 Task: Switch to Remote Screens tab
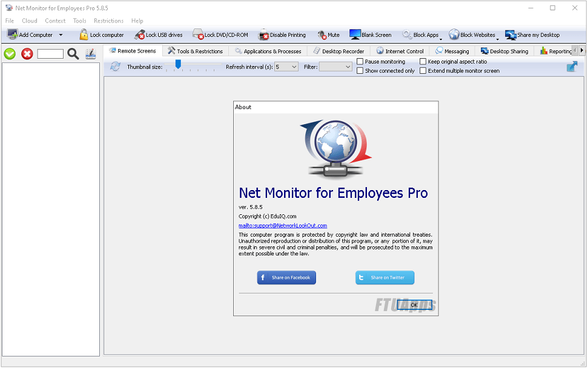133,51
